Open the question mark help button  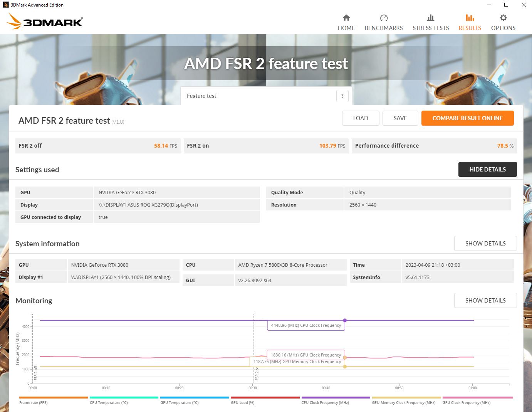[x=342, y=96]
